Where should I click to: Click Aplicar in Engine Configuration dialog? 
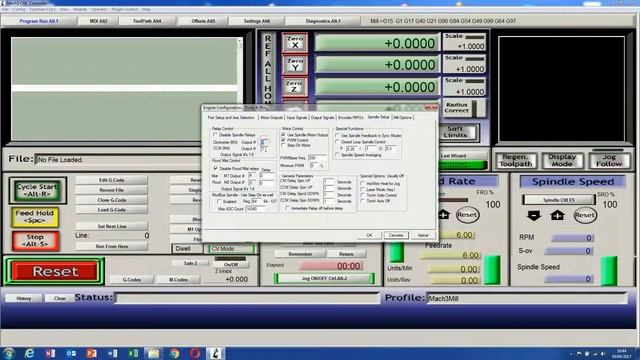(x=423, y=235)
